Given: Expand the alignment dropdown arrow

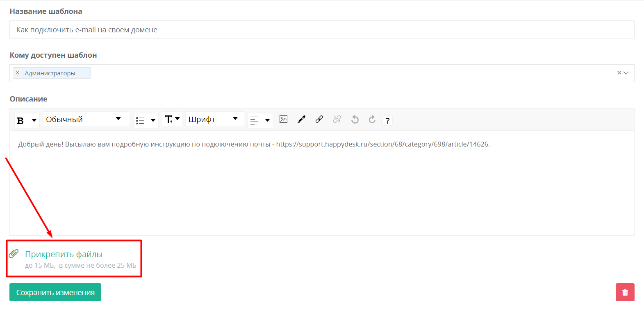Looking at the screenshot, I should (x=267, y=120).
